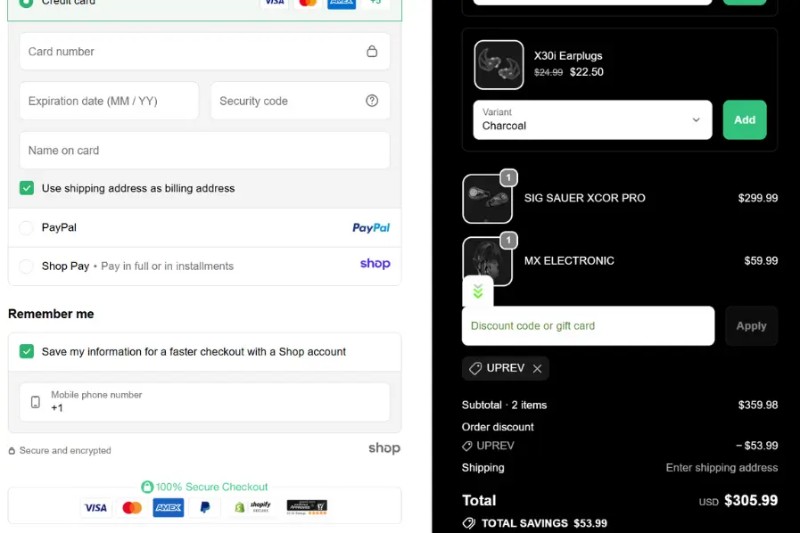Click the PayPal badge in the secure checkout footer
The width and height of the screenshot is (800, 533).
[205, 507]
